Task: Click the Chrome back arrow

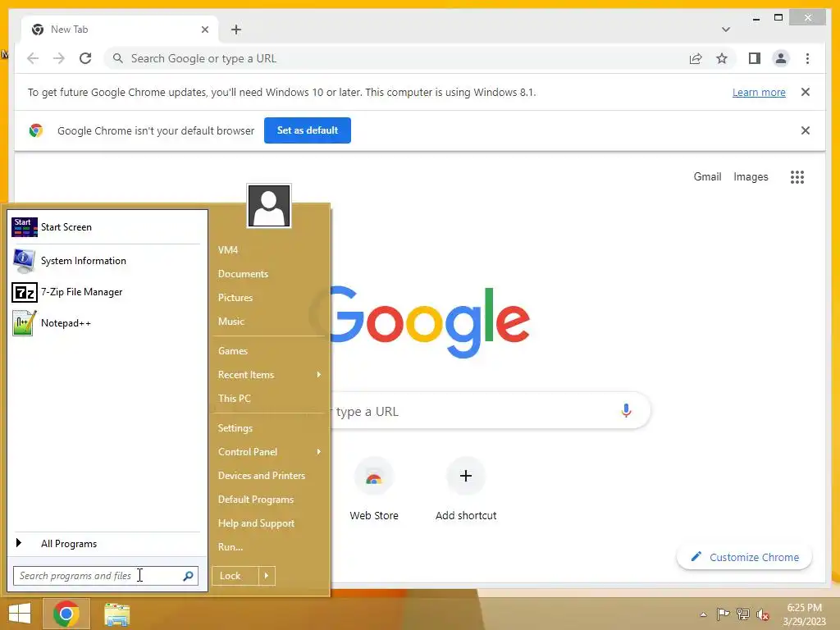Action: coord(33,58)
